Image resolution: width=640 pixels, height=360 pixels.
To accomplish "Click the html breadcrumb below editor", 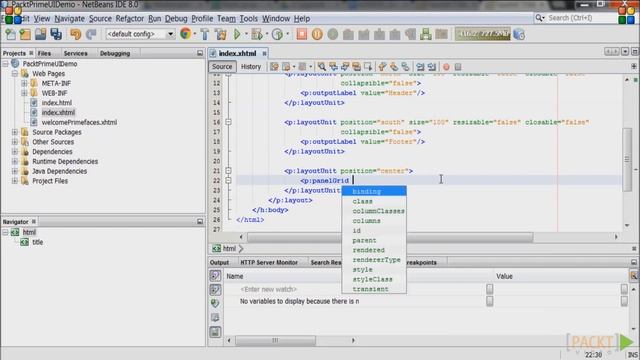I will click(x=229, y=249).
